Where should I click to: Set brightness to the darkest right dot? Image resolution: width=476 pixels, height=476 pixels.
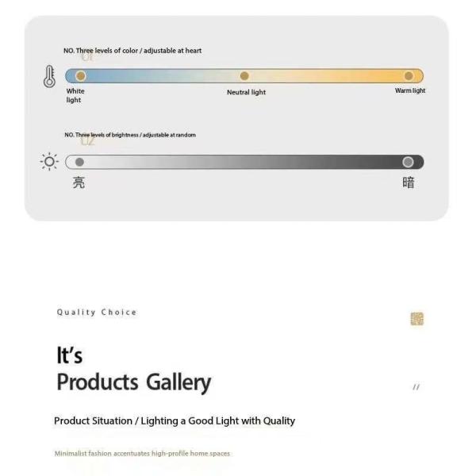pos(408,162)
